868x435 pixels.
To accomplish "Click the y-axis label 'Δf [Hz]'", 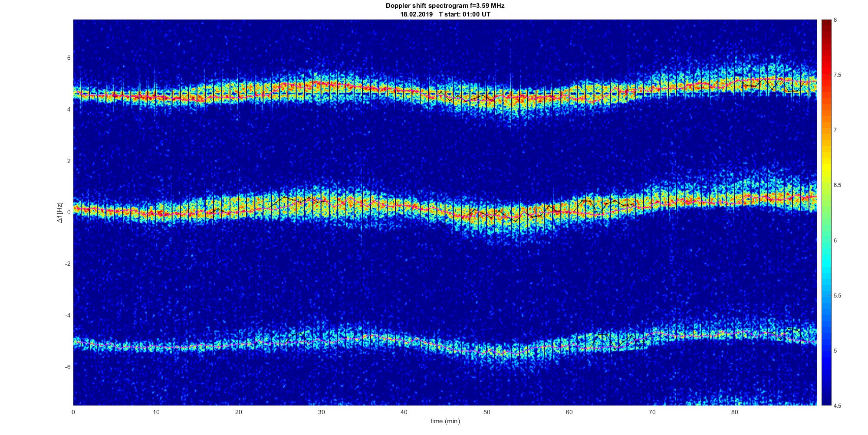I will [59, 213].
